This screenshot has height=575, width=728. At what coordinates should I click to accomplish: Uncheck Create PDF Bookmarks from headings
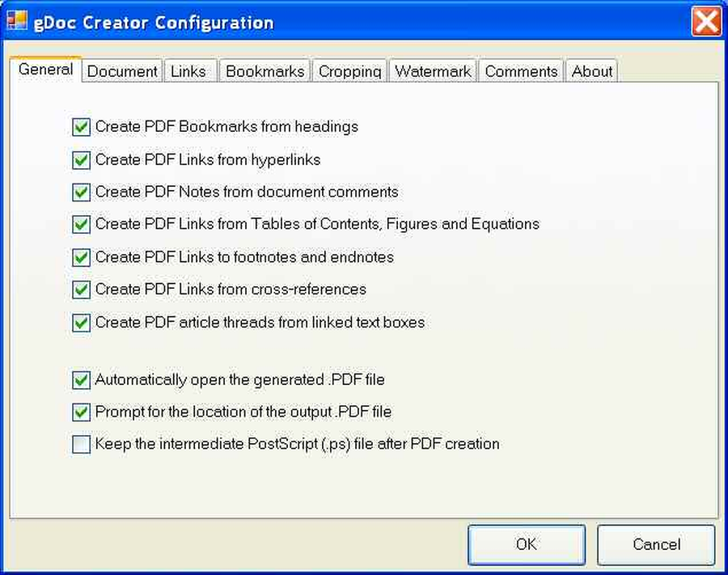[81, 127]
